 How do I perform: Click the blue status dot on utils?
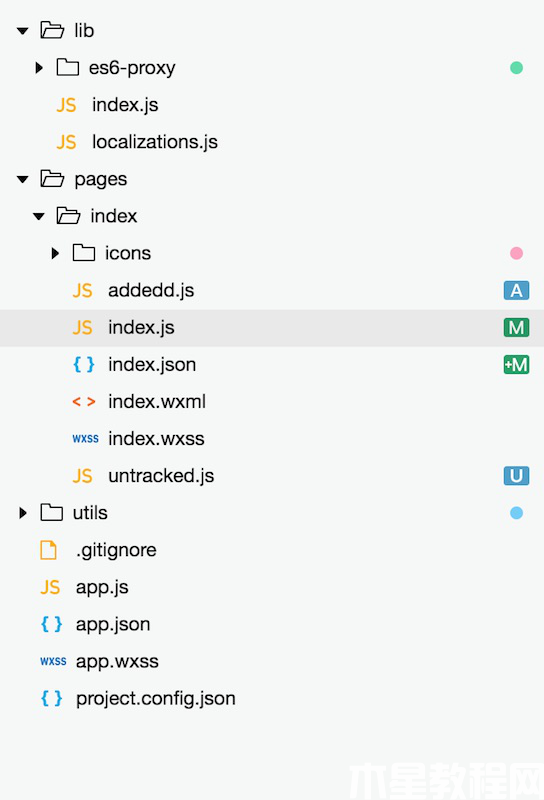point(516,513)
